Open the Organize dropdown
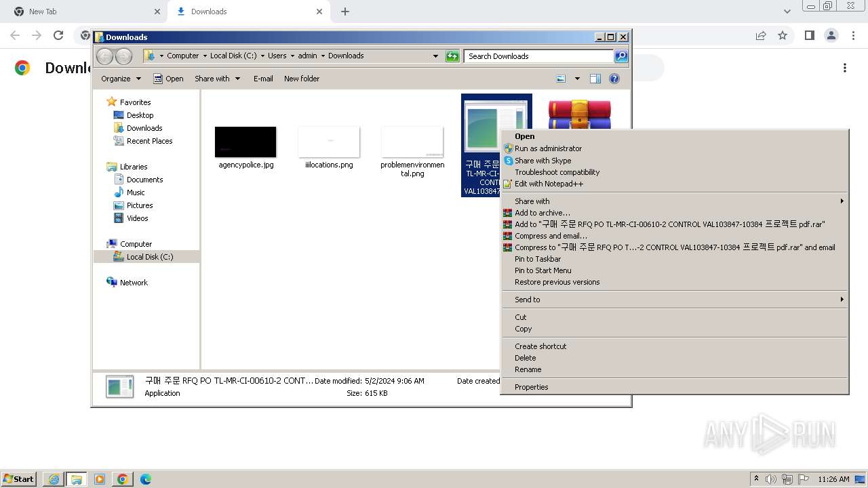This screenshot has height=488, width=868. pos(121,79)
